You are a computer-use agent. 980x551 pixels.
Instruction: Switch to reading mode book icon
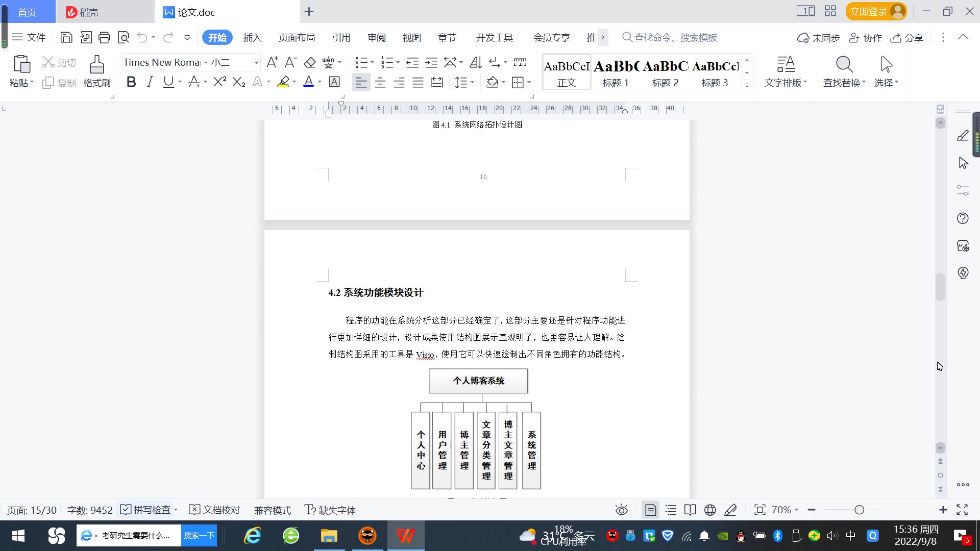pos(690,510)
